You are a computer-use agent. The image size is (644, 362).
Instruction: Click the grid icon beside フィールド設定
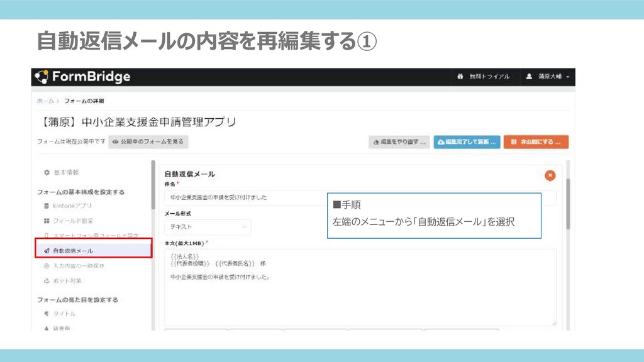pyautogui.click(x=47, y=221)
